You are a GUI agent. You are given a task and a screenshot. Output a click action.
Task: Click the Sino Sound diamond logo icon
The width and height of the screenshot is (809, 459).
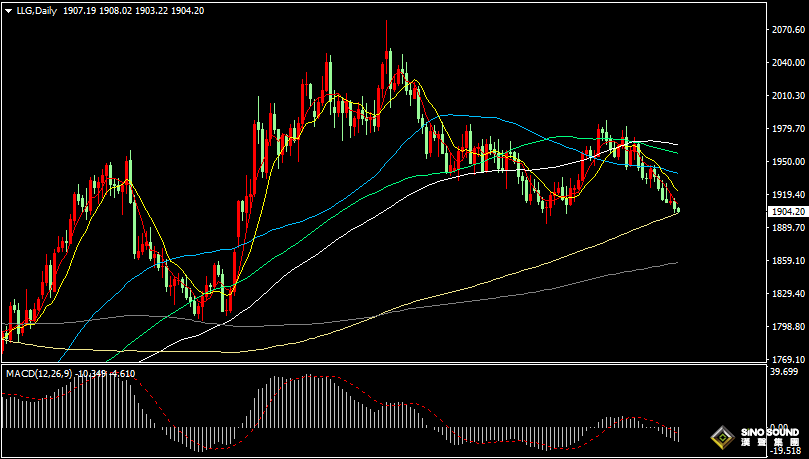[721, 436]
